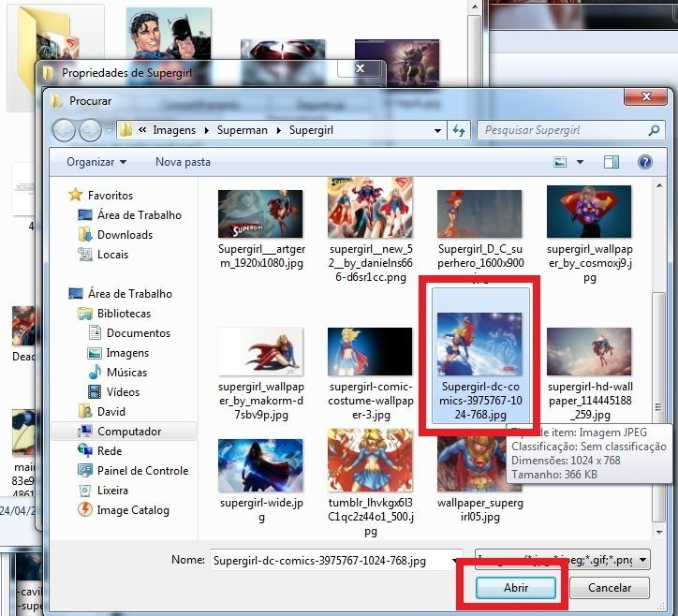Click the Imagens breadcrumb in address bar

click(174, 130)
